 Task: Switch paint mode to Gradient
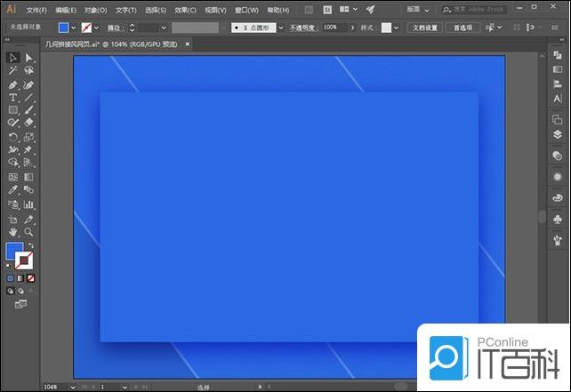coord(20,278)
